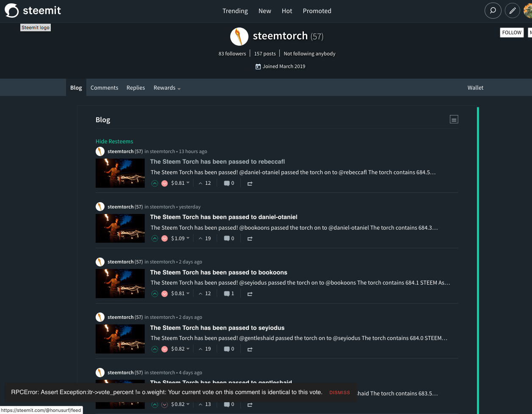Upvote the rebeccafl torch post

(155, 183)
